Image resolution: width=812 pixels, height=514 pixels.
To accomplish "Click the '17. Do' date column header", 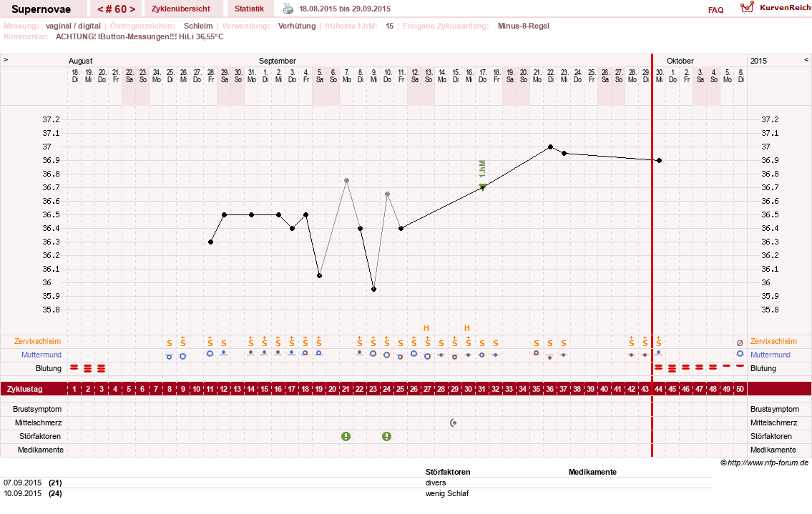I will (x=483, y=76).
